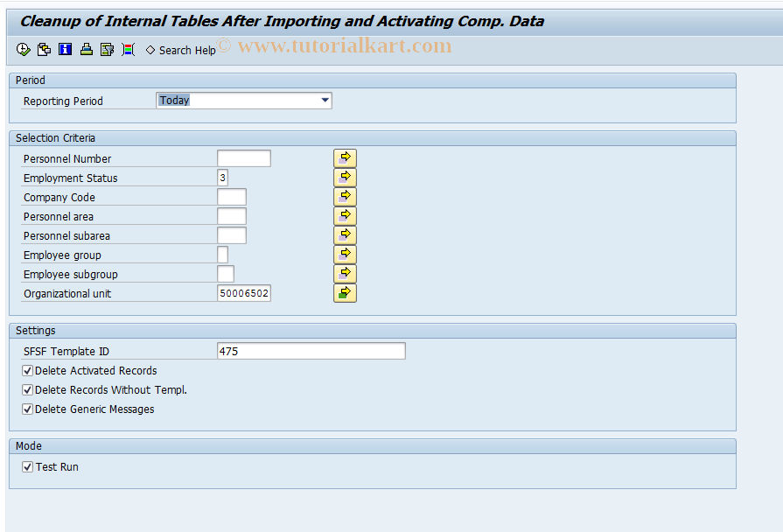
Task: Uncheck Delete Records Without Templ.
Action: 28,390
